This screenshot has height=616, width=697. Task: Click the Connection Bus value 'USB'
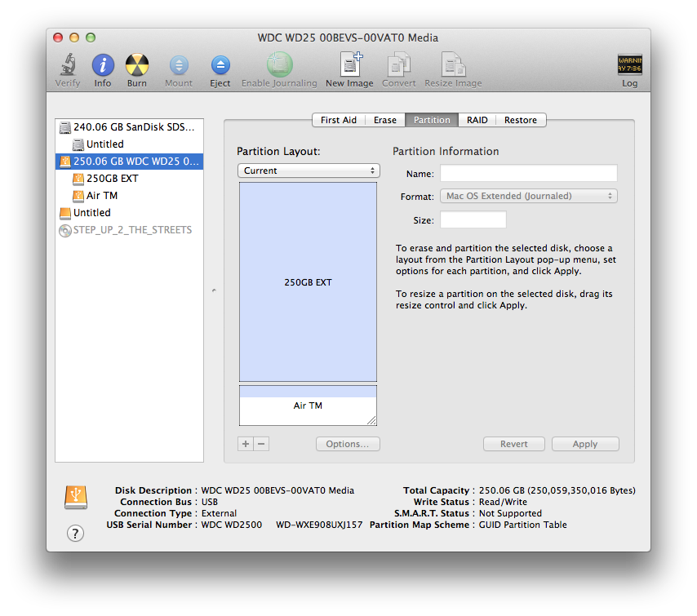point(210,503)
